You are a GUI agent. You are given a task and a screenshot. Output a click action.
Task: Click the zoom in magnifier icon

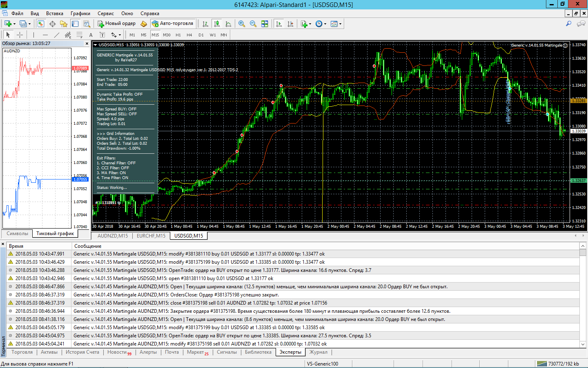242,24
